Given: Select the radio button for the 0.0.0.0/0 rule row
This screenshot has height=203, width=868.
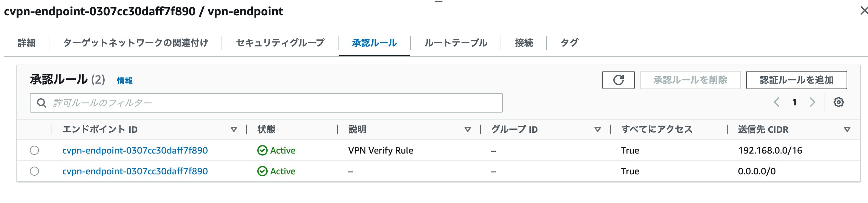Looking at the screenshot, I should tap(34, 171).
